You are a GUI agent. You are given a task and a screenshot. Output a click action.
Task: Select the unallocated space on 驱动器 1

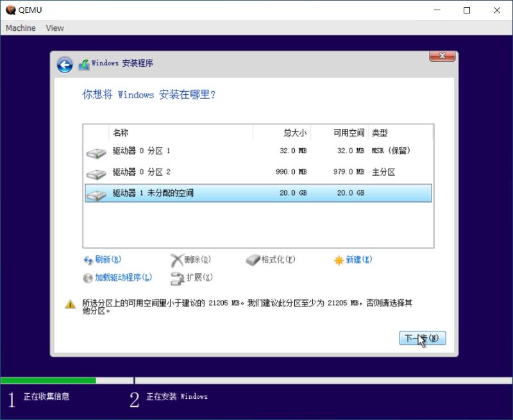[192, 192]
